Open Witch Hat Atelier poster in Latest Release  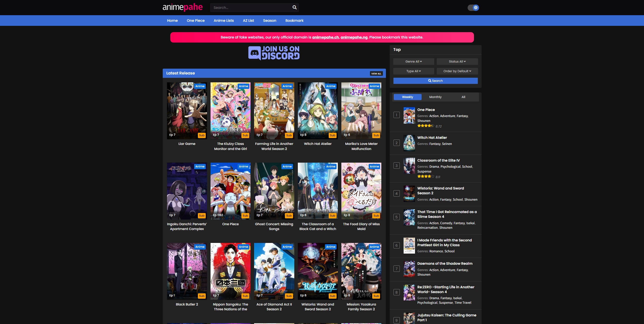[x=318, y=111]
